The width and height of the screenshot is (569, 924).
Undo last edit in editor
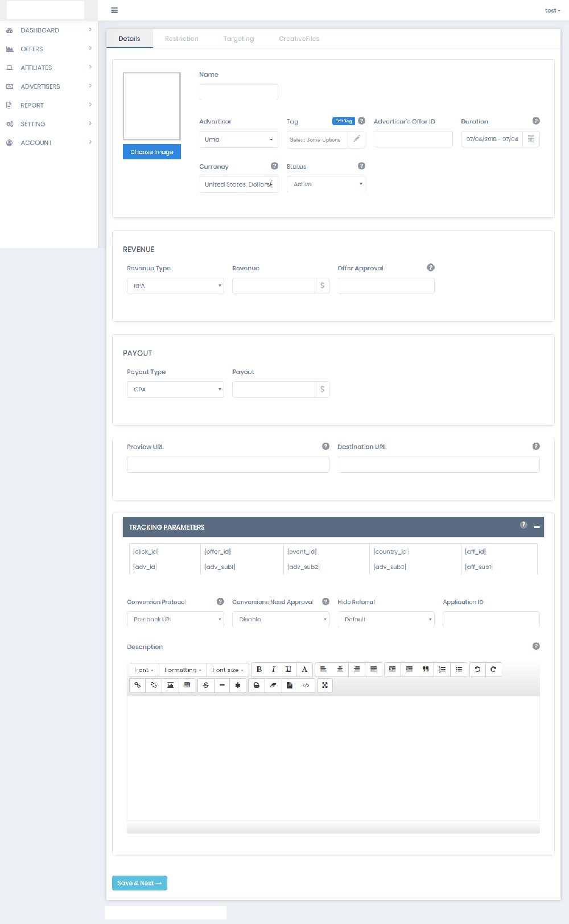coord(477,670)
